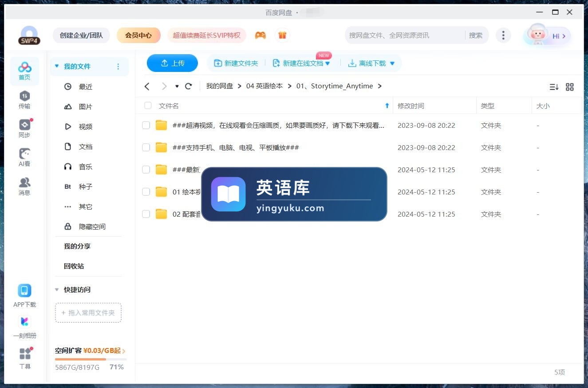Open navigation history dropdown arrow
588x388 pixels.
tap(177, 86)
